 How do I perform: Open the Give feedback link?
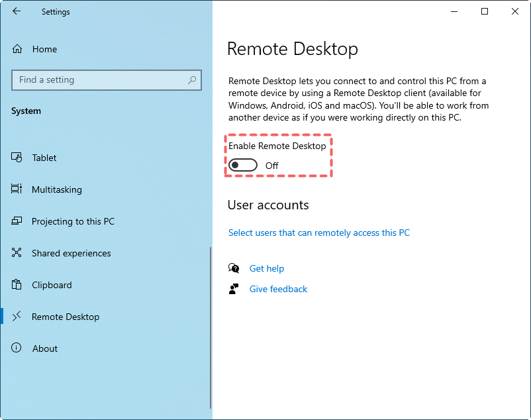click(278, 289)
